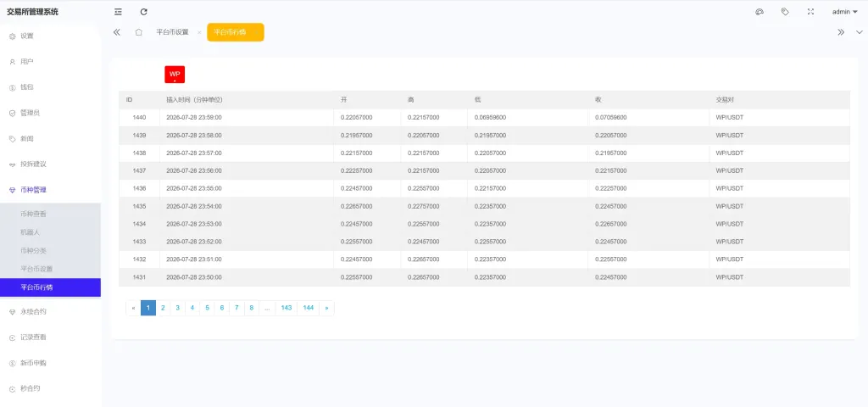Collapse the sidebar with the menu fold icon
The width and height of the screenshot is (868, 407).
(x=118, y=12)
